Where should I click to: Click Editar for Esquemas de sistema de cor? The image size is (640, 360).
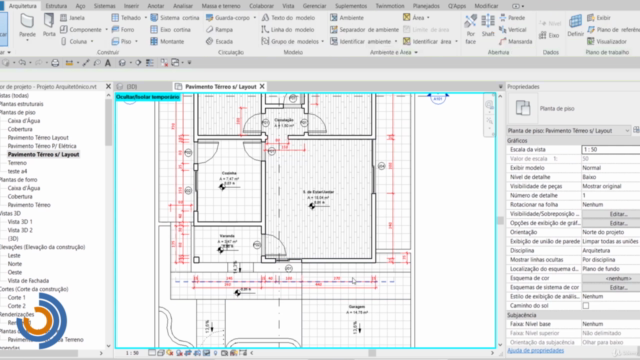coord(618,288)
